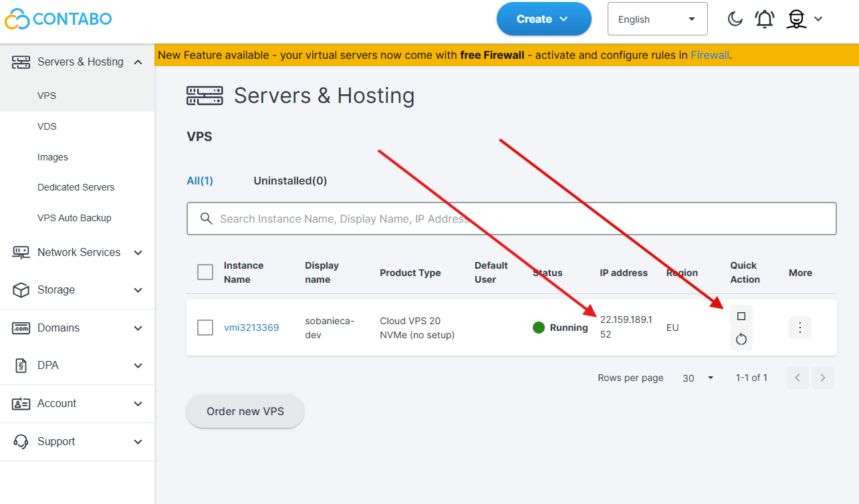Toggle dark mode moon icon

pos(735,19)
